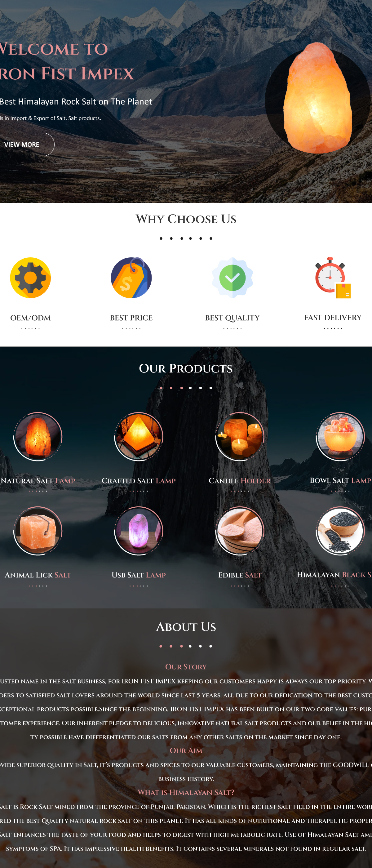Click the Best Quality checkmark badge icon

coord(232,278)
